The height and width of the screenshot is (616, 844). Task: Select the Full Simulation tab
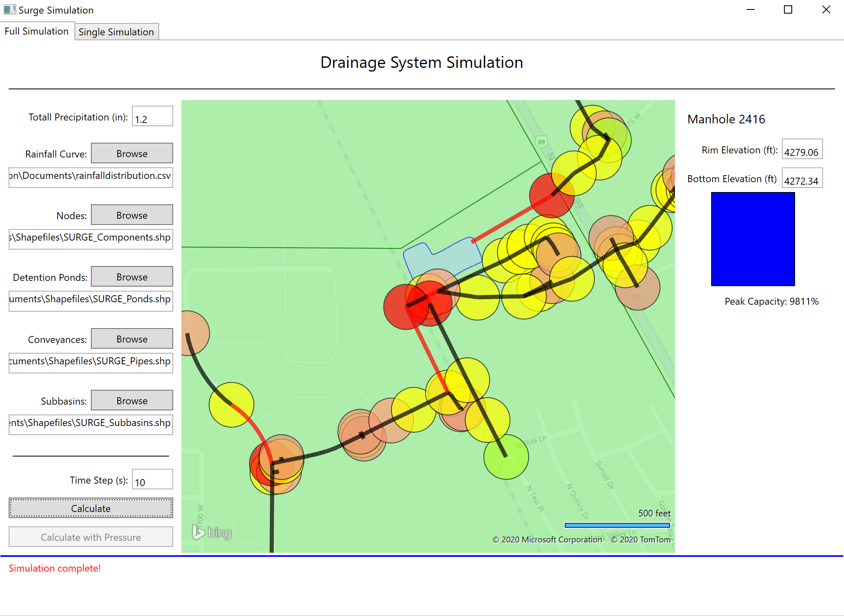click(x=37, y=31)
